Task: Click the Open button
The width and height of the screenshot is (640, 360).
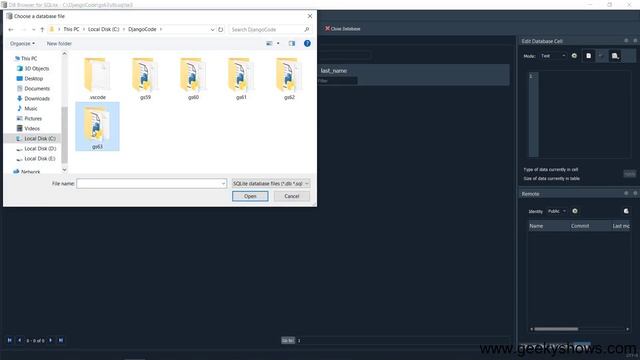Action: [x=250, y=196]
